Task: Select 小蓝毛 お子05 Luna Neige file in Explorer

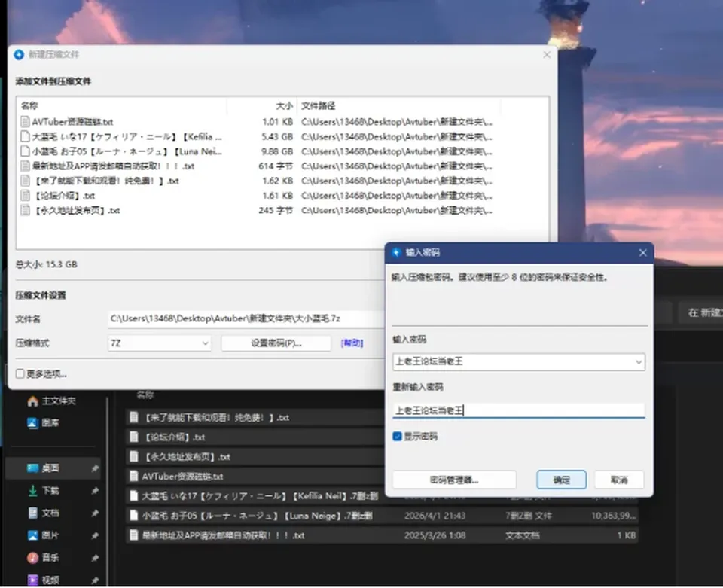Action: pyautogui.click(x=382, y=515)
